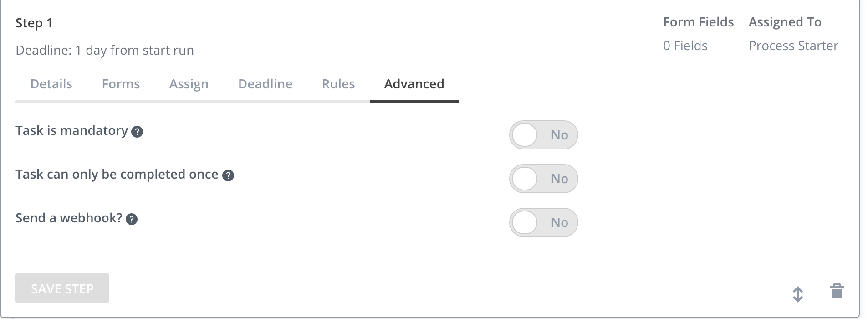Select the Advanced tab
Viewport: 868px width, 319px height.
coord(414,84)
